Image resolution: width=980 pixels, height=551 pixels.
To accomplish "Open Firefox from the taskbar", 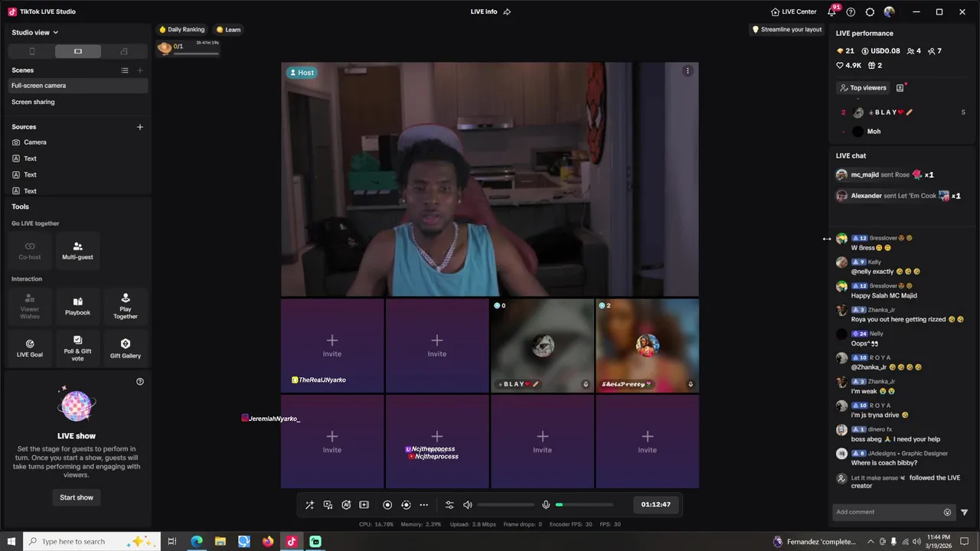I will pyautogui.click(x=267, y=542).
